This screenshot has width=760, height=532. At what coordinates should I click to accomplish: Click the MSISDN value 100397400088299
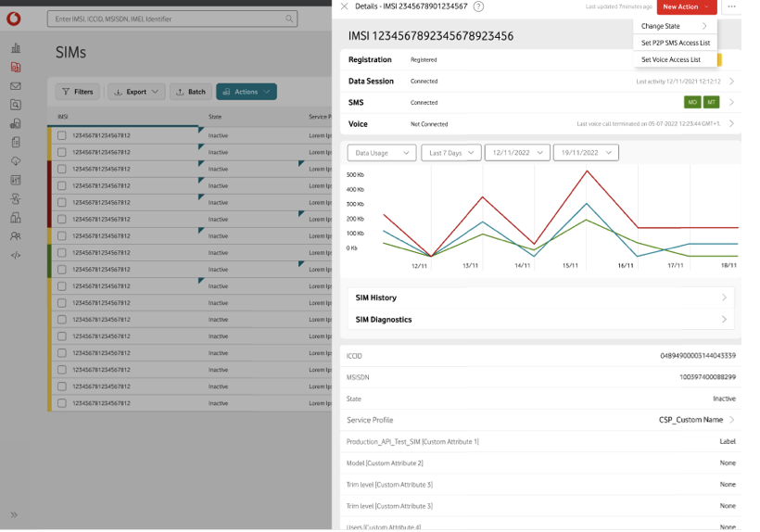pyautogui.click(x=707, y=377)
